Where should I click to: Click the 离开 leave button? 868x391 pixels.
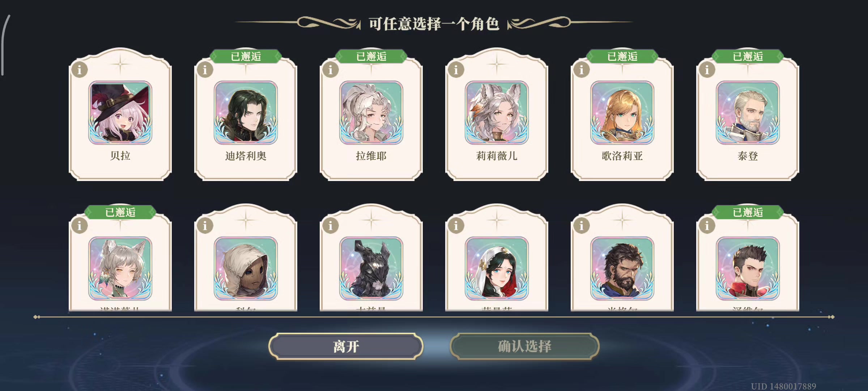(x=346, y=346)
